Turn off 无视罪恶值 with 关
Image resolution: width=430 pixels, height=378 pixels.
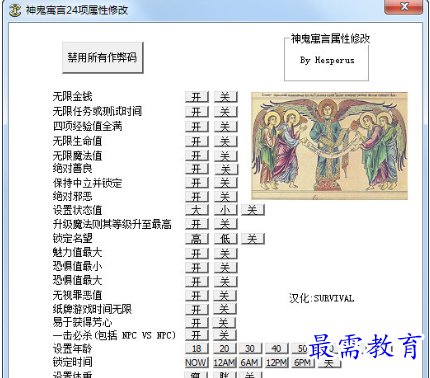pos(225,296)
